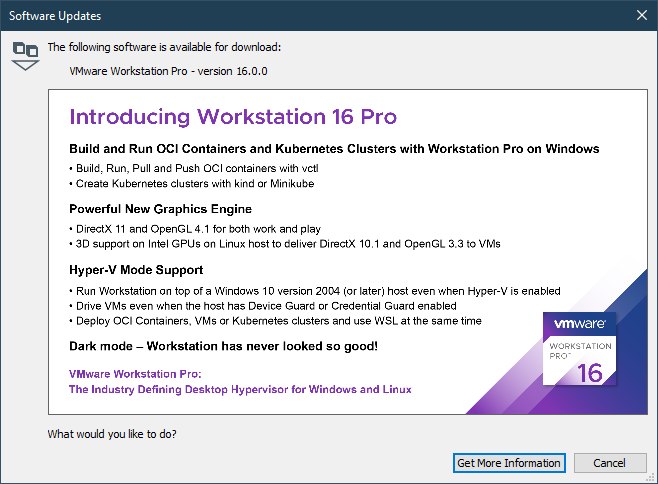Screen dimensions: 658x484
Task: Click 'The following software is available' text
Action: [164, 47]
